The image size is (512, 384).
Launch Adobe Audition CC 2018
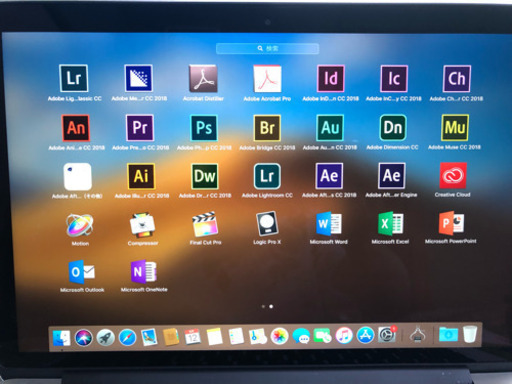pos(330,128)
